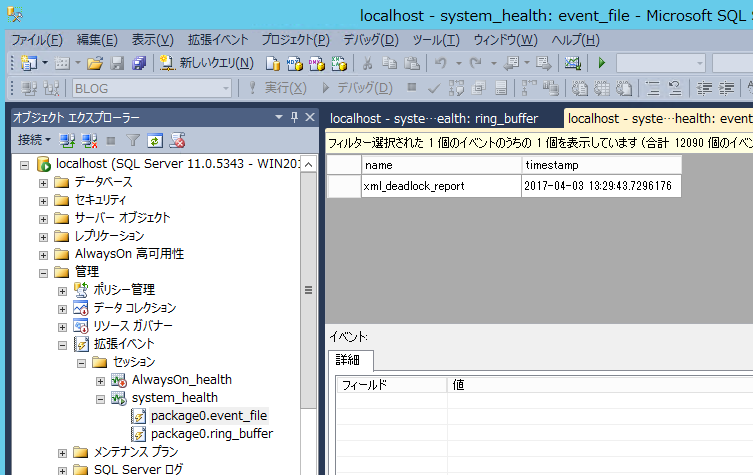Click the Save All icon

(139, 63)
